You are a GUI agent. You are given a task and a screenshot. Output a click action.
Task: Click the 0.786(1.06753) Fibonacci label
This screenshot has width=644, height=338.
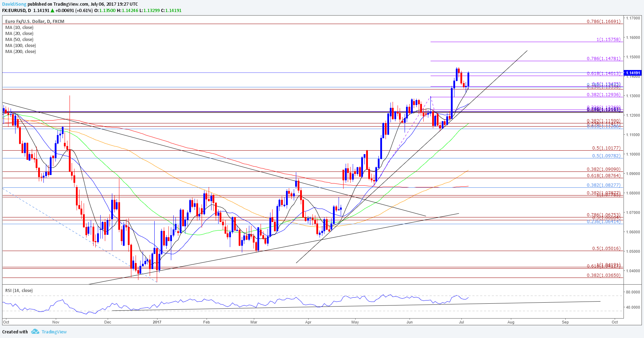click(603, 215)
